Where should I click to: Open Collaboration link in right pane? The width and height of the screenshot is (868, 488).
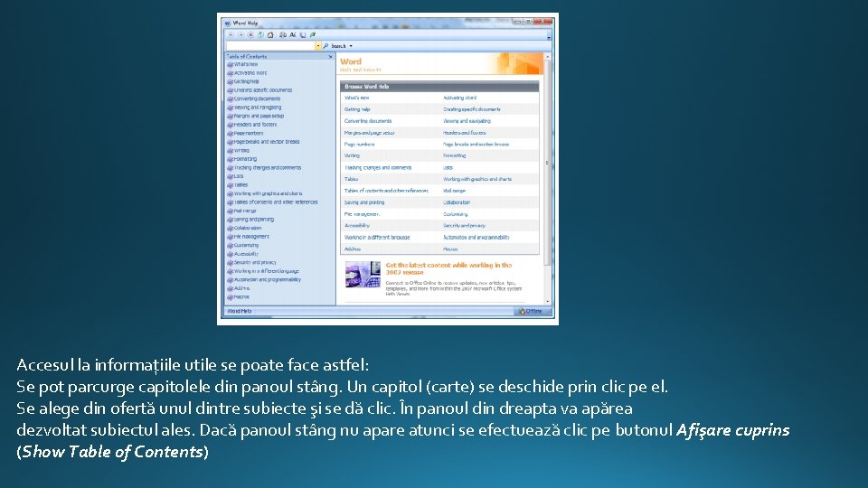456,202
